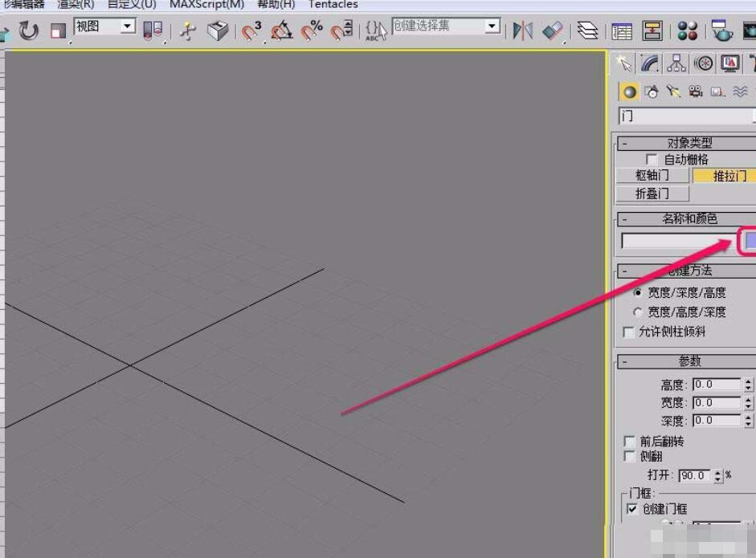756x558 pixels.
Task: Open the Lights creation category
Action: (x=673, y=91)
